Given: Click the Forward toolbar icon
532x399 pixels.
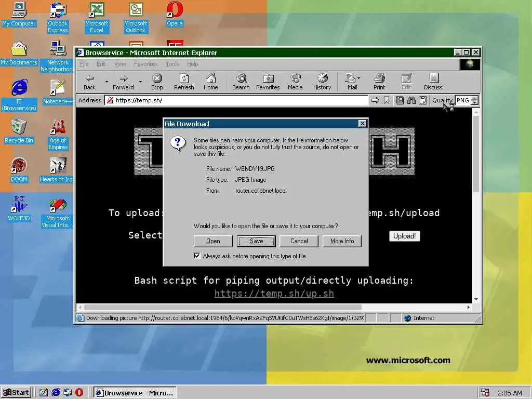Looking at the screenshot, I should [x=124, y=82].
